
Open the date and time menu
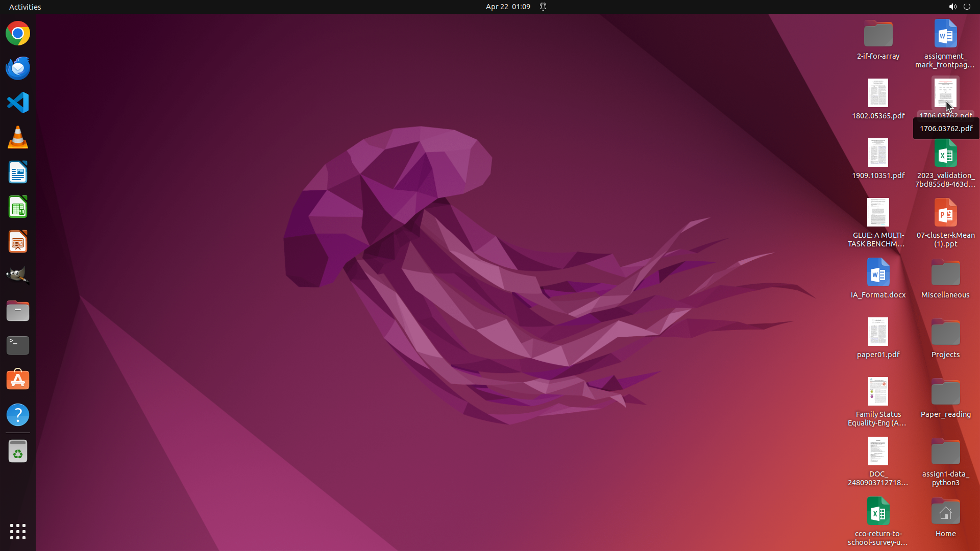tap(507, 7)
